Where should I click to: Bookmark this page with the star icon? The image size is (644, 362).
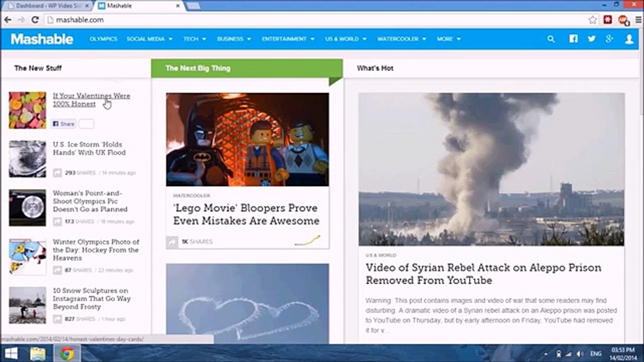pos(593,20)
